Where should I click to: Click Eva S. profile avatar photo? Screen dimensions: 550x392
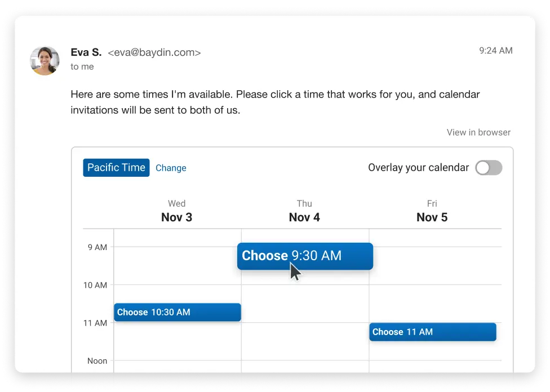pyautogui.click(x=45, y=61)
